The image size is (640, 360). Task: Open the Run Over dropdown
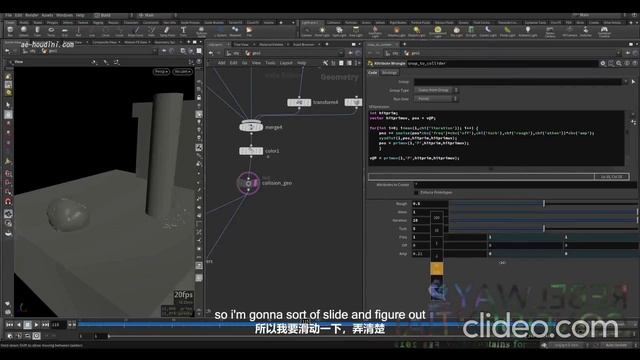coord(436,99)
